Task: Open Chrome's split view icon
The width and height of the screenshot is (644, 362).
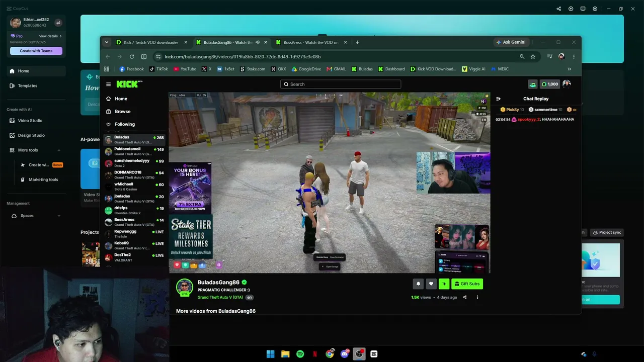Action: pos(144,56)
